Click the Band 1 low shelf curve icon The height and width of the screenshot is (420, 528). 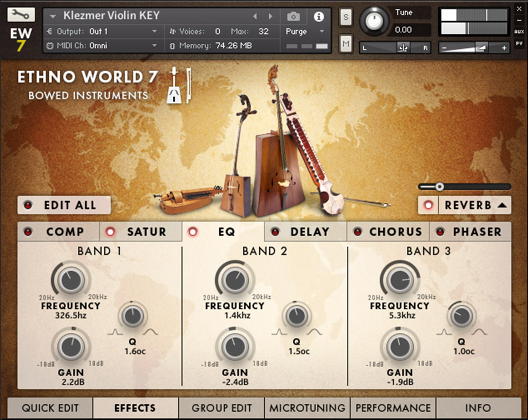(115, 332)
